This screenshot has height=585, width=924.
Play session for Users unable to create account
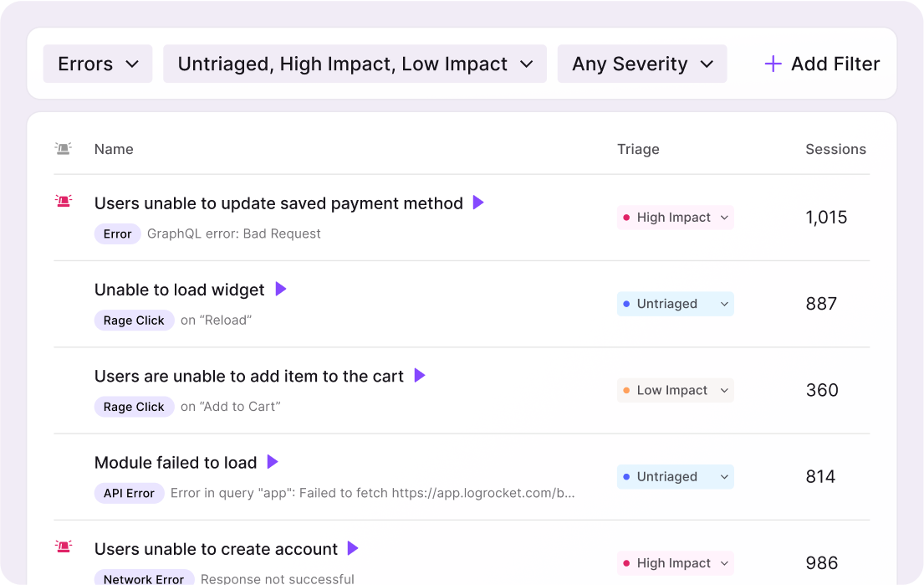pos(353,548)
